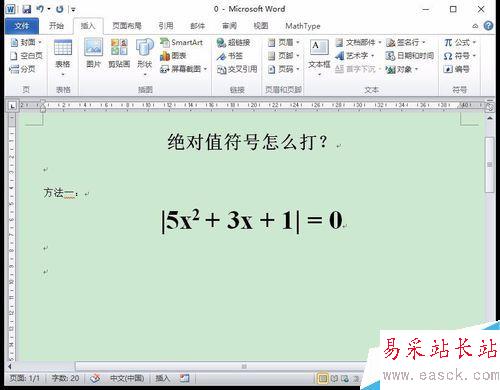This screenshot has height=390, width=500.
Task: Open Customize Quick Access Toolbar dropdown
Action: (73, 9)
